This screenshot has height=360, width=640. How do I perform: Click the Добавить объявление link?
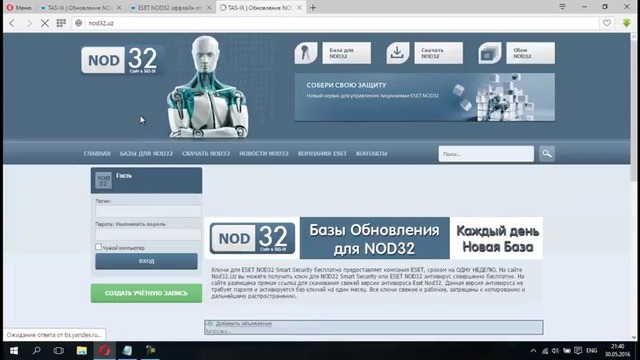coord(243,323)
